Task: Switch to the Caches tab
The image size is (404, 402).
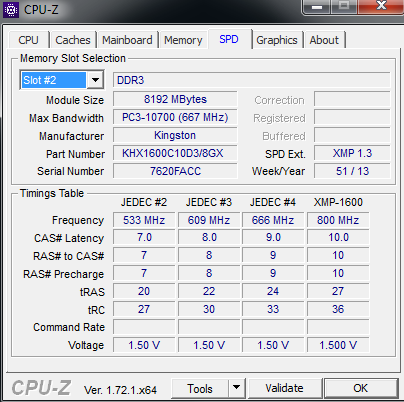Action: click(x=73, y=40)
